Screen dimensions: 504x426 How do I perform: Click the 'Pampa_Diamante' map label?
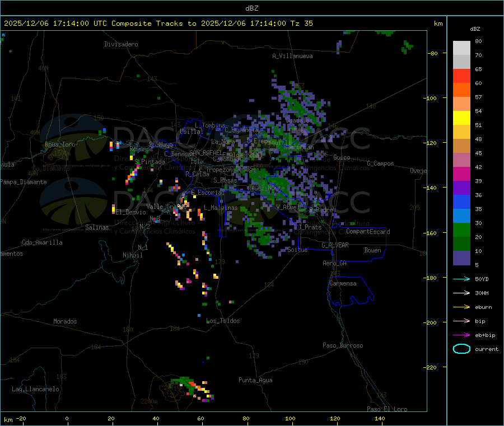[23, 182]
